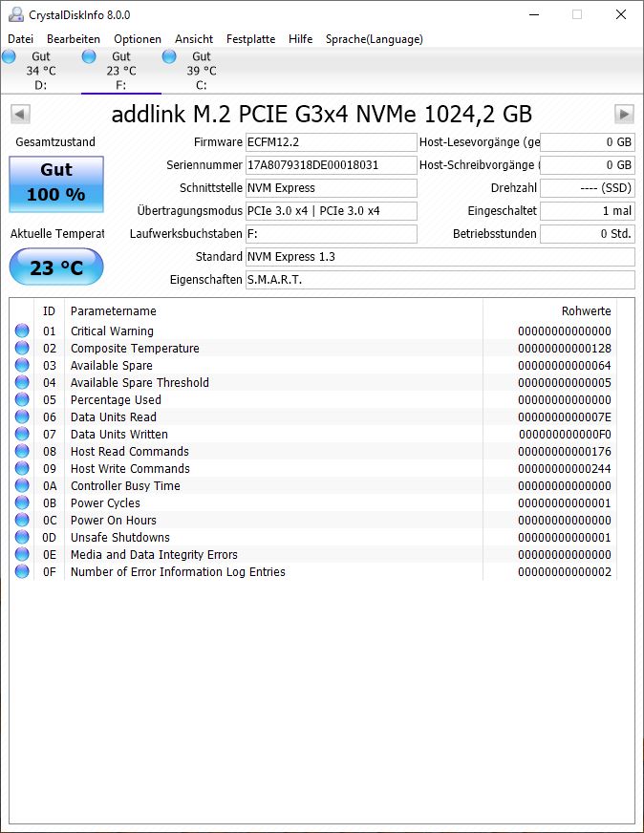Click the Betriebsstunden value 0 Std.
The width and height of the screenshot is (644, 833).
pyautogui.click(x=587, y=234)
